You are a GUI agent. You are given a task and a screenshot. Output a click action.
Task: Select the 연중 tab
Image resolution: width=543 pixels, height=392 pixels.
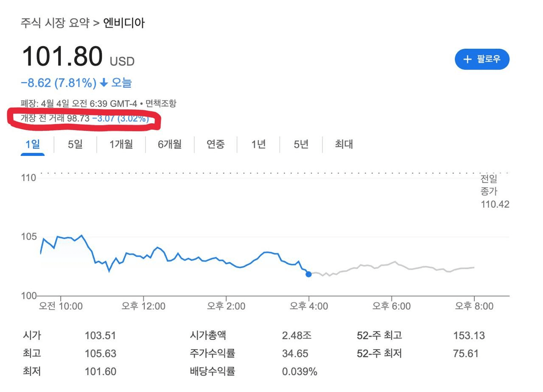(x=216, y=145)
